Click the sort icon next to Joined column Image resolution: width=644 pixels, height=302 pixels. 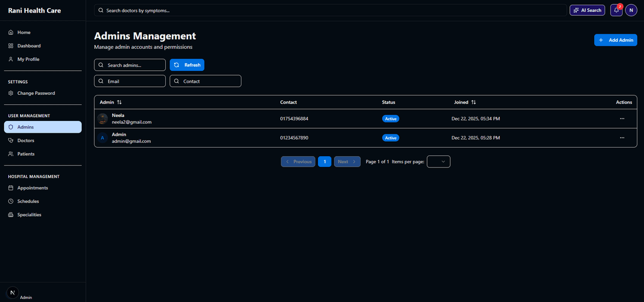473,102
